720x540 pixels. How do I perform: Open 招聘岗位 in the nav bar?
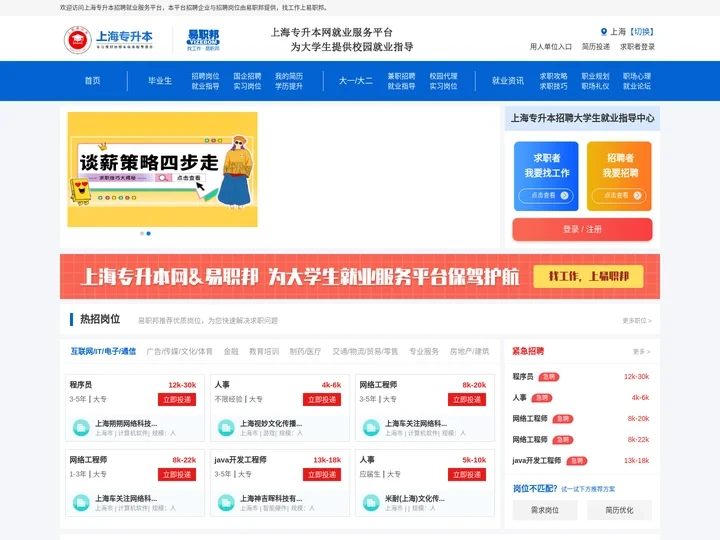click(205, 76)
